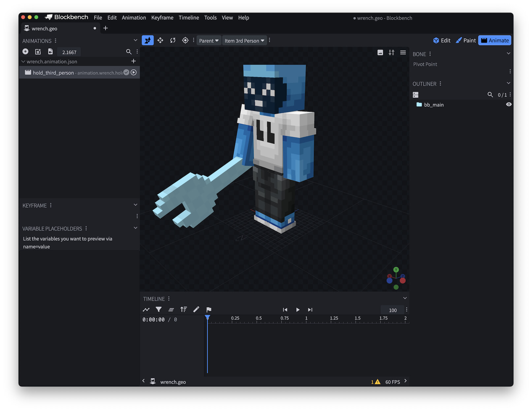The image size is (532, 411).
Task: Collapse the wrench.animation.json file tree
Action: click(x=23, y=61)
